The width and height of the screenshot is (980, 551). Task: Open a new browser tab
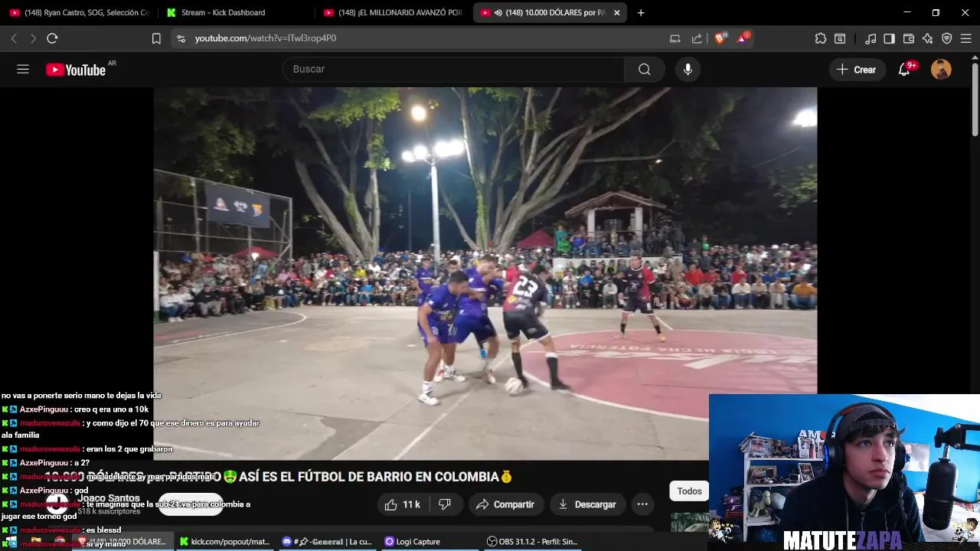pyautogui.click(x=641, y=13)
